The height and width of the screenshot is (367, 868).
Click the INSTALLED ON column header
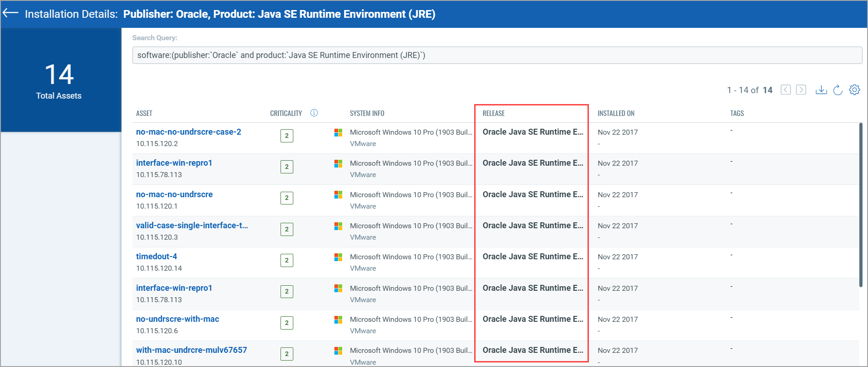(x=616, y=113)
